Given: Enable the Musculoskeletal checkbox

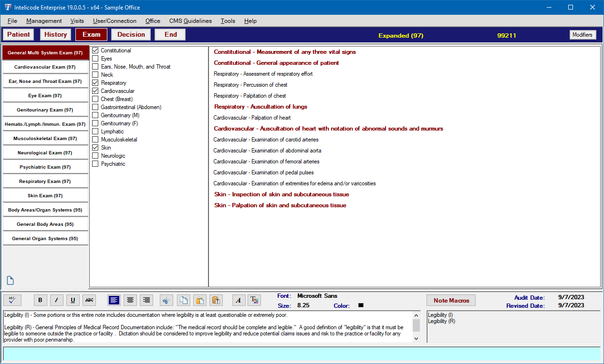Looking at the screenshot, I should click(95, 140).
